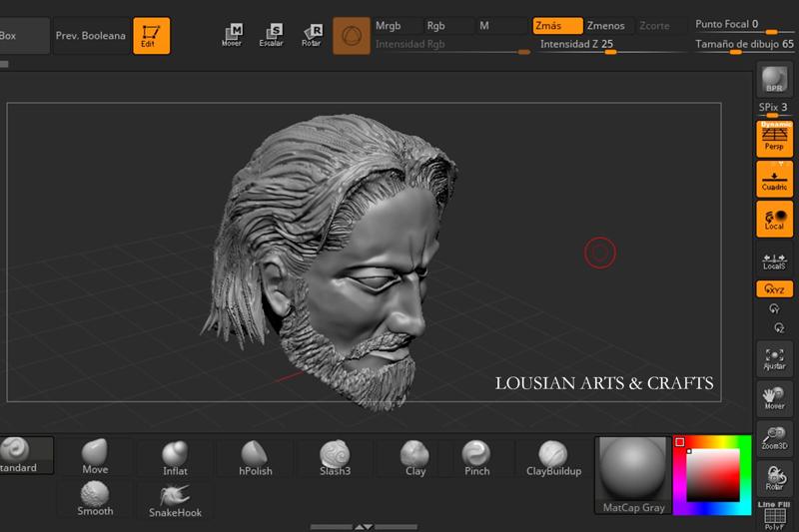This screenshot has width=799, height=532.
Task: Adjust the SPix 3 slider
Action: tap(774, 110)
